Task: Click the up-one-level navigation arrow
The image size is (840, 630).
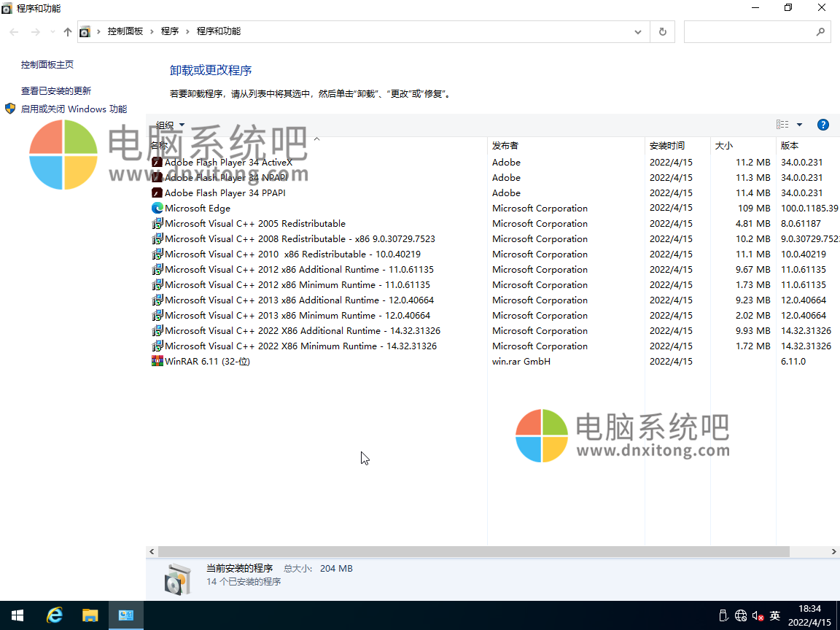Action: [x=66, y=31]
